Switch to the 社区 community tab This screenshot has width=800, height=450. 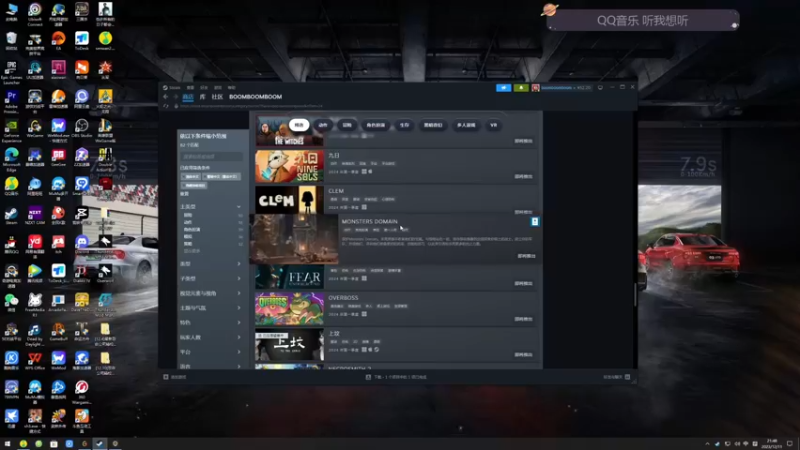point(217,97)
